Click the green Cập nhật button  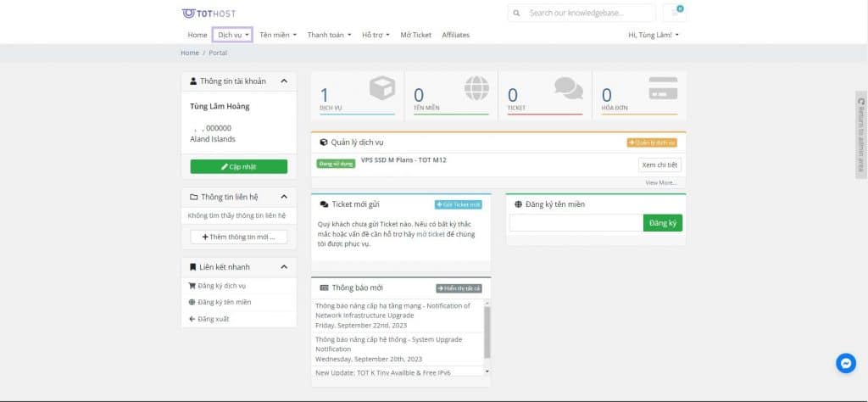238,167
